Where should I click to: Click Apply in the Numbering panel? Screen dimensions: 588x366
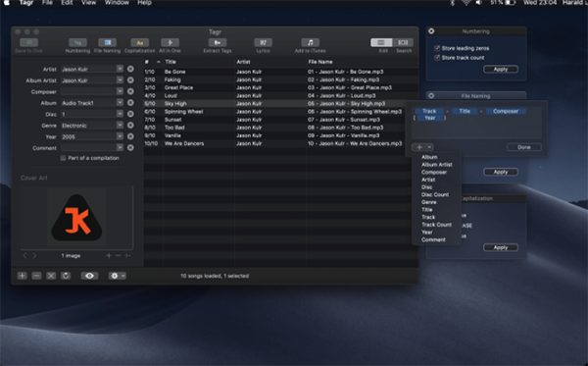click(501, 69)
